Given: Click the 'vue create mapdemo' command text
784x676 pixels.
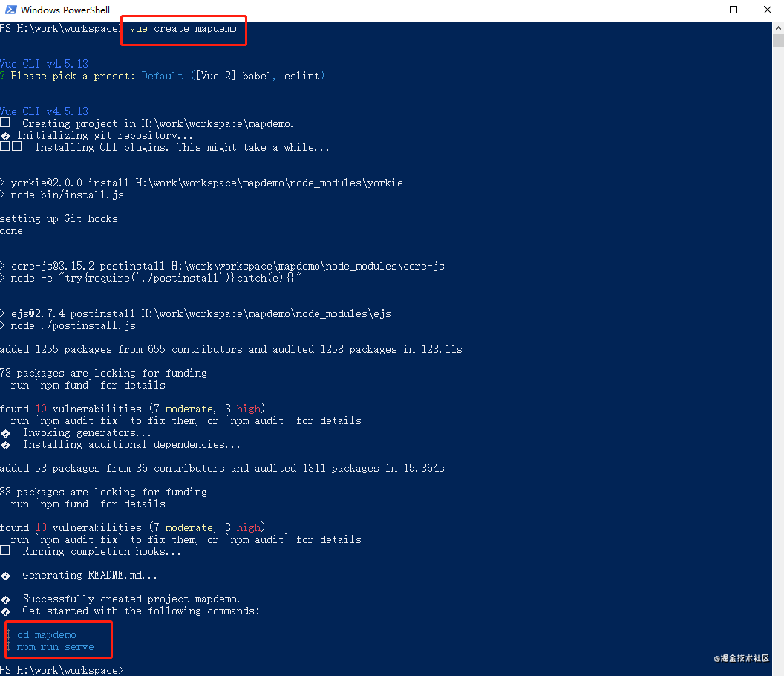Looking at the screenshot, I should pos(183,29).
